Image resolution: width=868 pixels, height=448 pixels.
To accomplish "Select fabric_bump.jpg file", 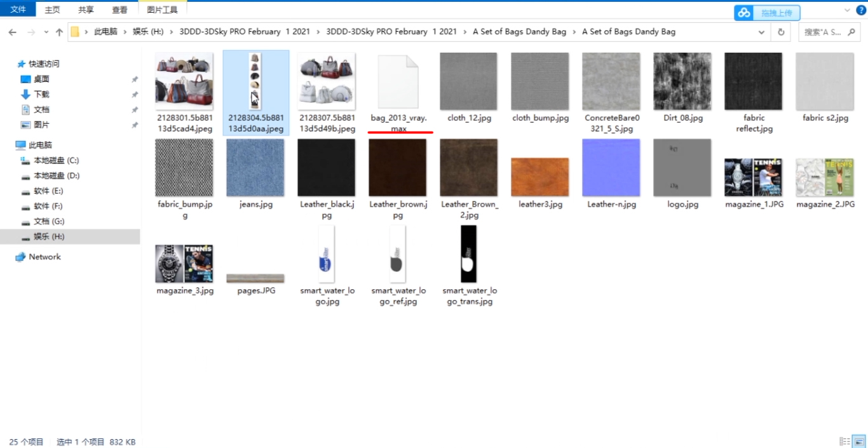I will [184, 168].
